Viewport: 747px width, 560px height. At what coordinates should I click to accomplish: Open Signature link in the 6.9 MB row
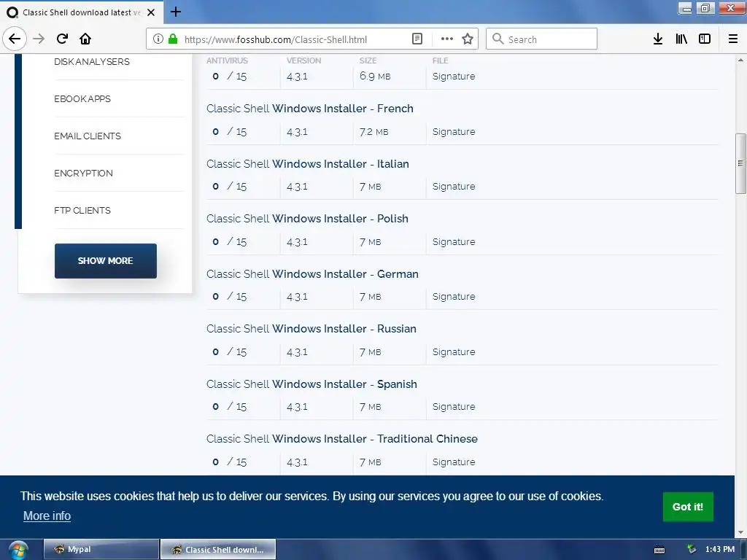[454, 76]
